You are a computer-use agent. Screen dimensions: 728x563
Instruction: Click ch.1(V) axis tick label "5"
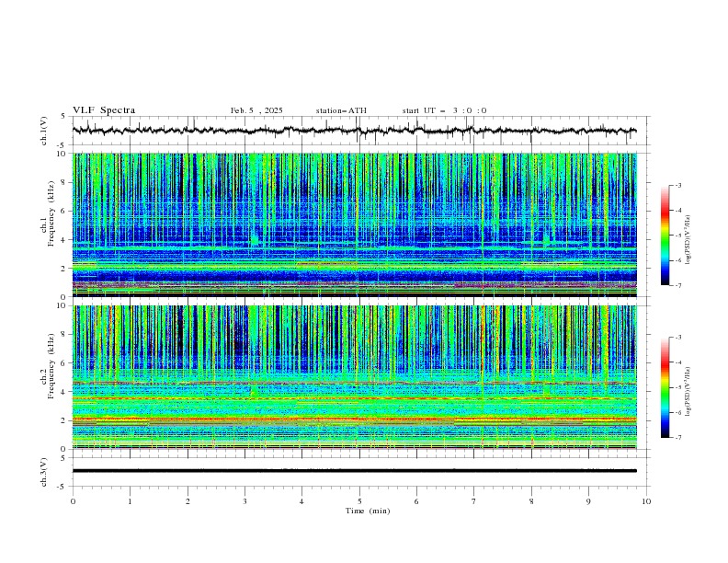(63, 116)
